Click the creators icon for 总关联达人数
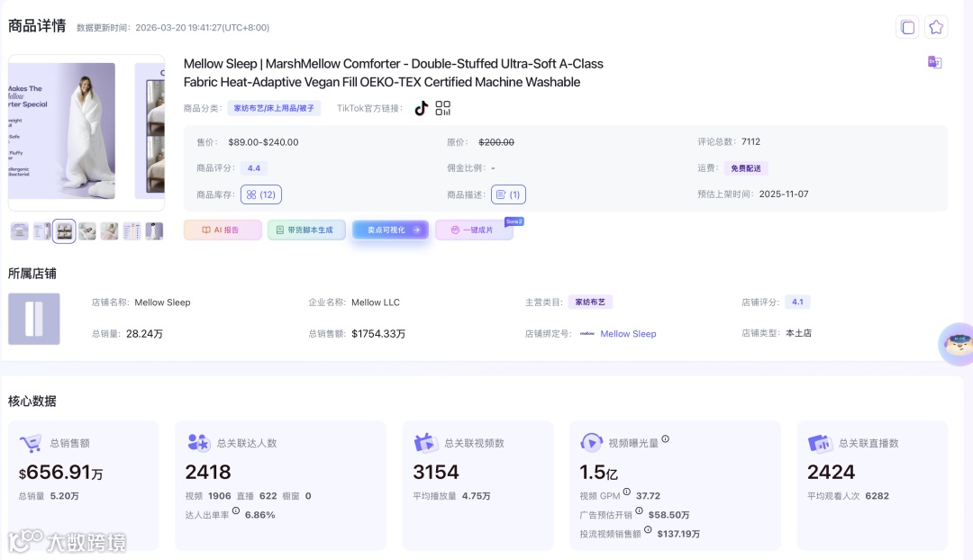Viewport: 973px width, 560px height. tap(198, 443)
